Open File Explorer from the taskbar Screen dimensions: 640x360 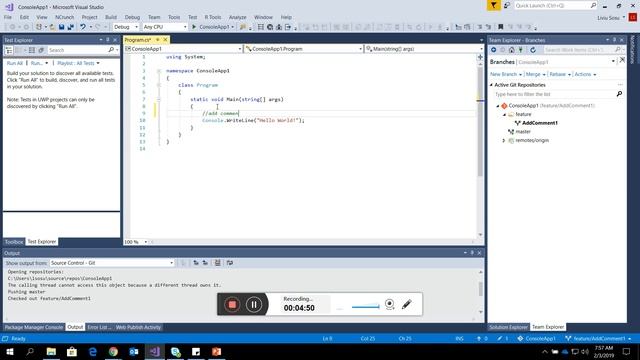(x=51, y=351)
